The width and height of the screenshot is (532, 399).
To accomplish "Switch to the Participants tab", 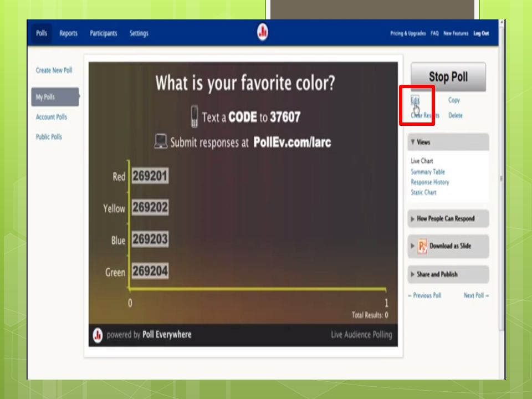I will click(104, 33).
